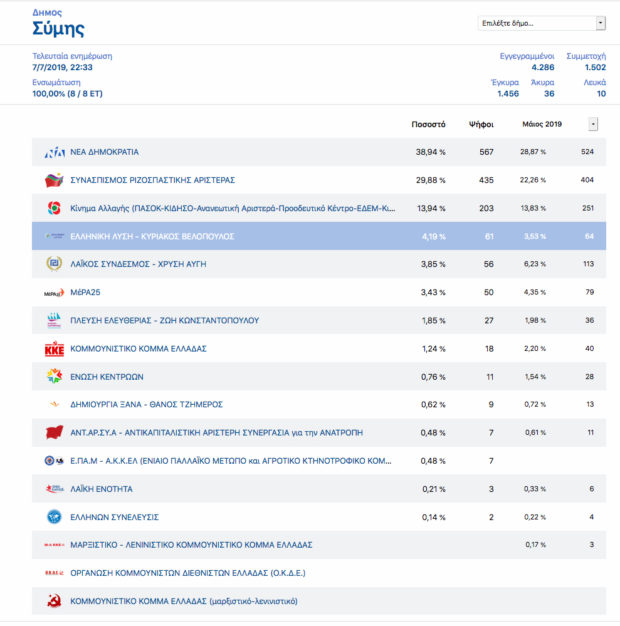Click the Μαρξιστικό-Λενινιστικό ΚΚΕ logo

coord(54,545)
